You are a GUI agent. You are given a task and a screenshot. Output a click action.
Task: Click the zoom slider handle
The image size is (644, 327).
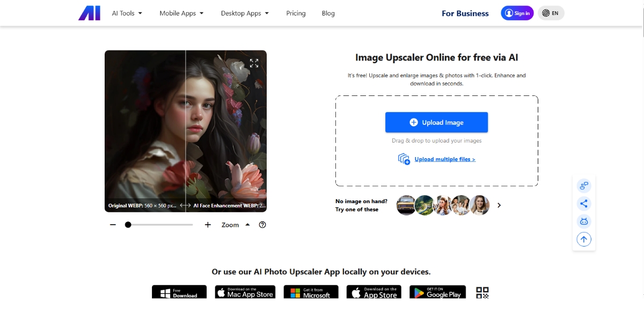pos(128,225)
